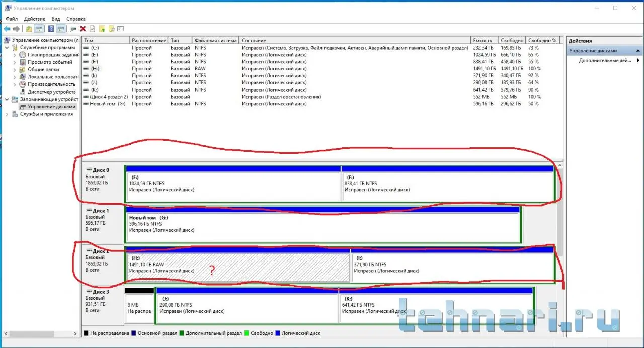
Task: Click the Up One Level folder icon
Action: click(x=29, y=29)
